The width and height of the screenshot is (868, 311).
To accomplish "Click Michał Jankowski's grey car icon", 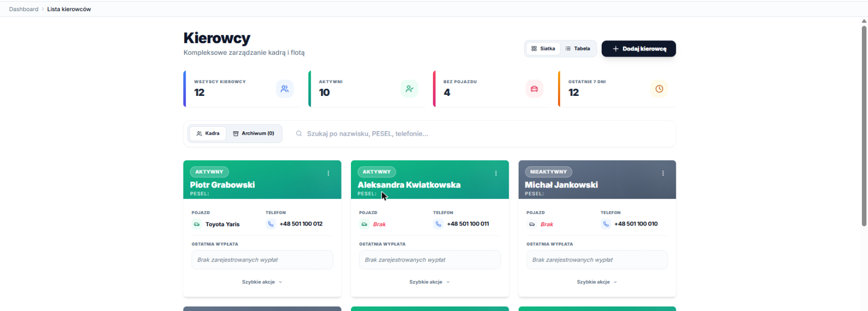I will coord(532,225).
